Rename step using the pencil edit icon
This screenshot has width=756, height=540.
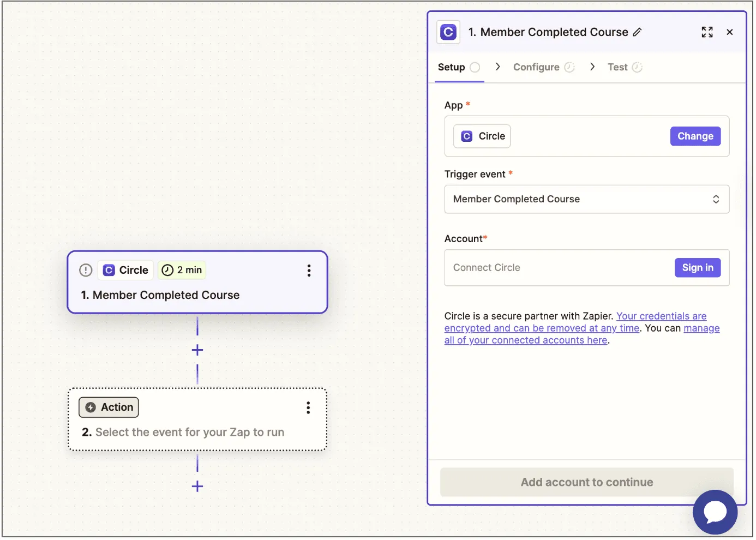point(637,32)
